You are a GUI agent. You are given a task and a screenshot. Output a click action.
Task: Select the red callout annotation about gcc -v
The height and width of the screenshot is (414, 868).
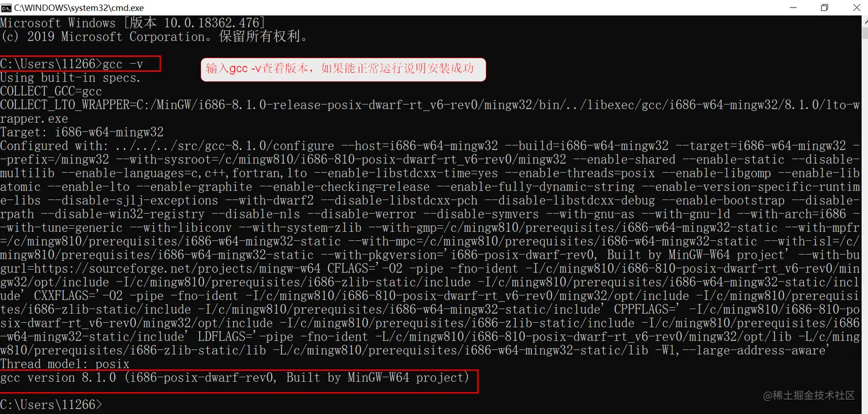(343, 69)
